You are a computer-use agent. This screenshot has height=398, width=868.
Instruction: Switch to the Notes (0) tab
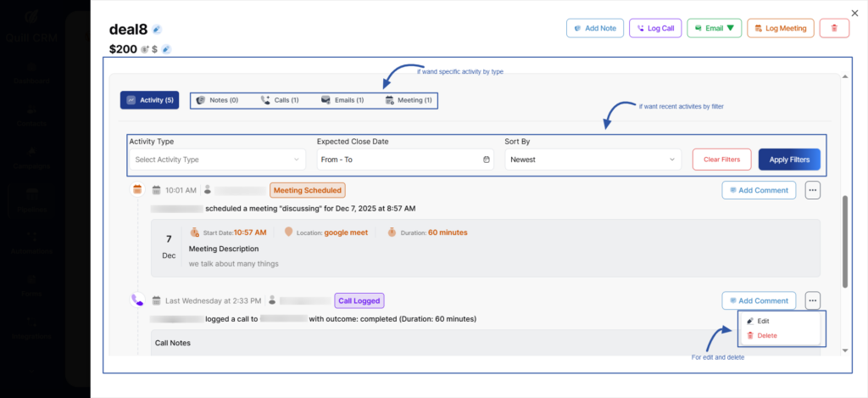click(217, 100)
